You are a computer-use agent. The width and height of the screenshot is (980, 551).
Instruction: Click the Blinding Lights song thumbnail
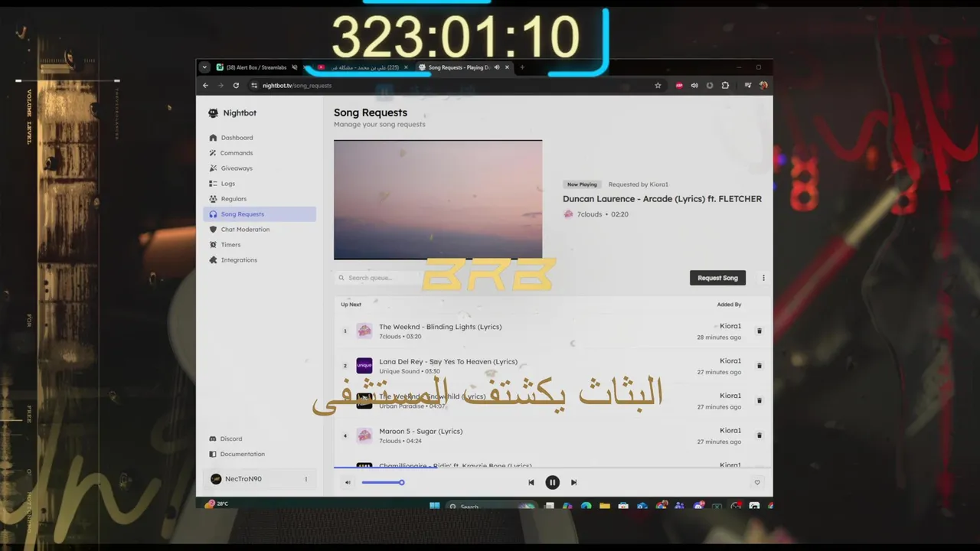364,331
